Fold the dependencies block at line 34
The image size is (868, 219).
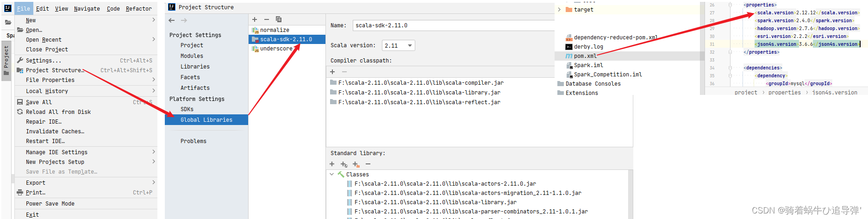point(730,68)
